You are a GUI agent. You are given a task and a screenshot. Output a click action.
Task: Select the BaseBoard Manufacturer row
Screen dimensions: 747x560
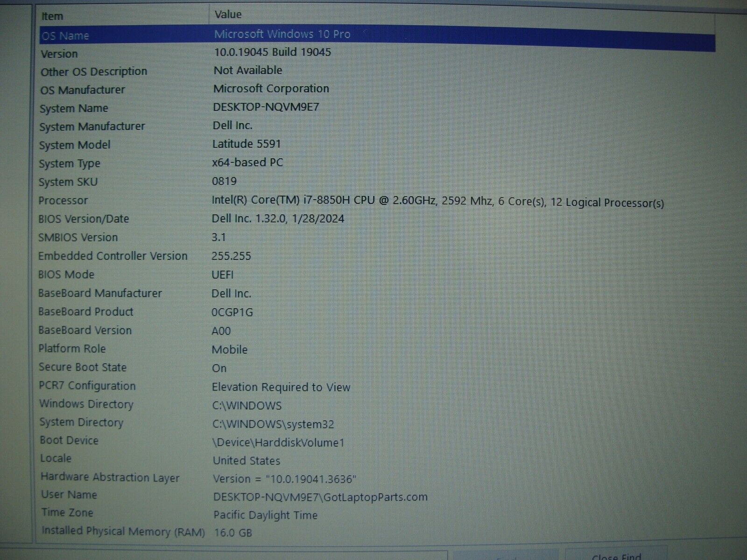(x=100, y=293)
